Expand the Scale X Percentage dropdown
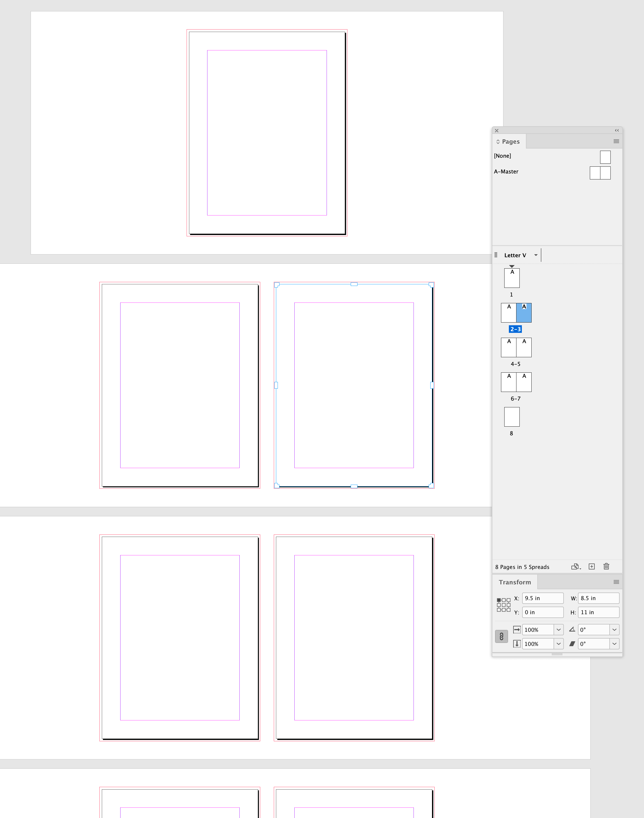Image resolution: width=644 pixels, height=818 pixels. [x=558, y=630]
